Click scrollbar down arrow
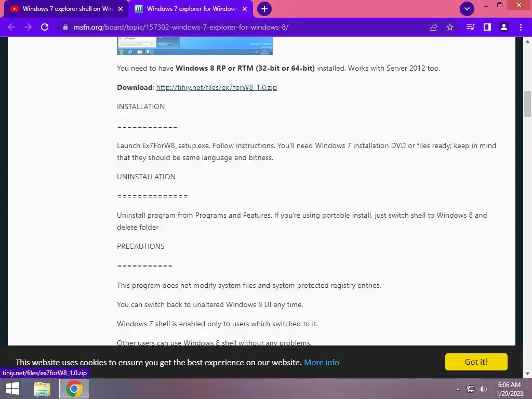Image resolution: width=532 pixels, height=399 pixels. coord(528,374)
